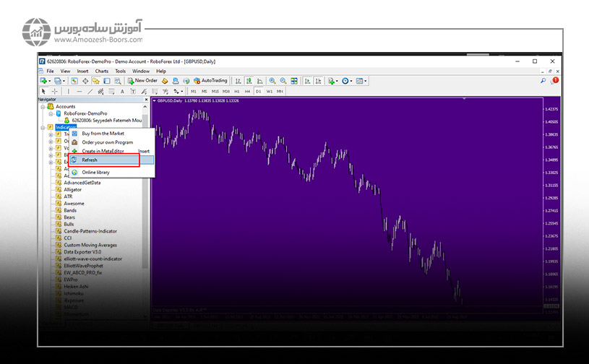Choose Refresh from the context menu
The height and width of the screenshot is (364, 589).
(x=90, y=160)
